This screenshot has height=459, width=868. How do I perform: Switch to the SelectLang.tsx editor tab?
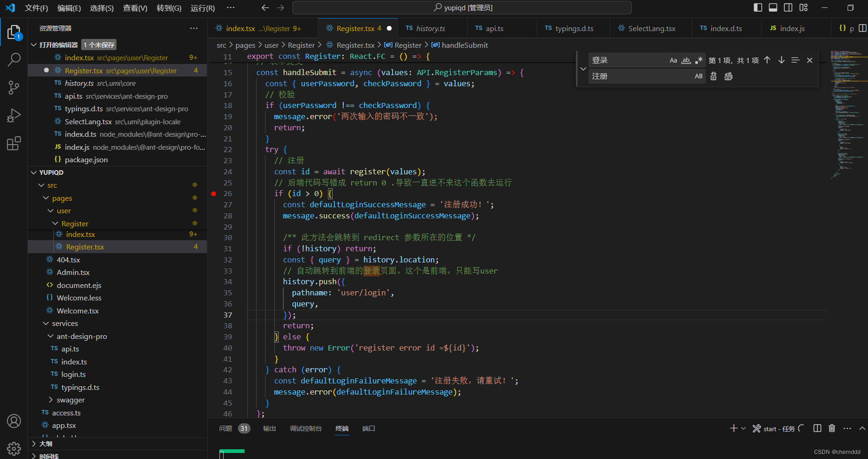[x=651, y=28]
